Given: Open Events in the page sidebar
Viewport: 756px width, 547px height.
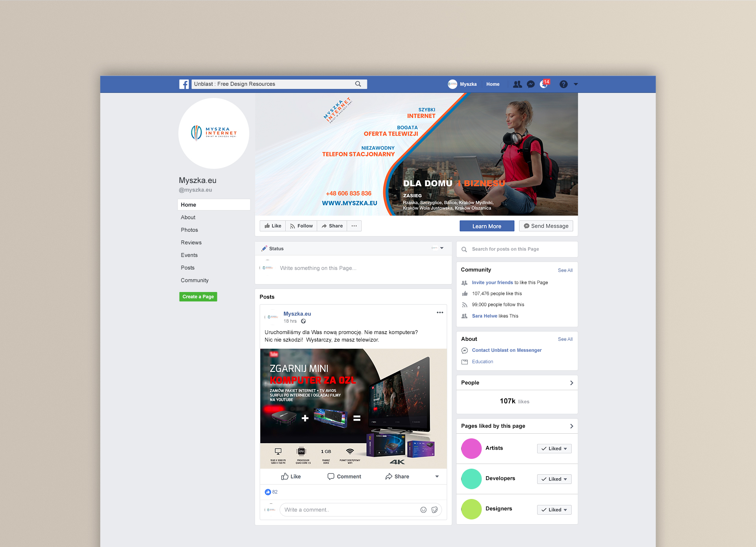Looking at the screenshot, I should coord(189,255).
